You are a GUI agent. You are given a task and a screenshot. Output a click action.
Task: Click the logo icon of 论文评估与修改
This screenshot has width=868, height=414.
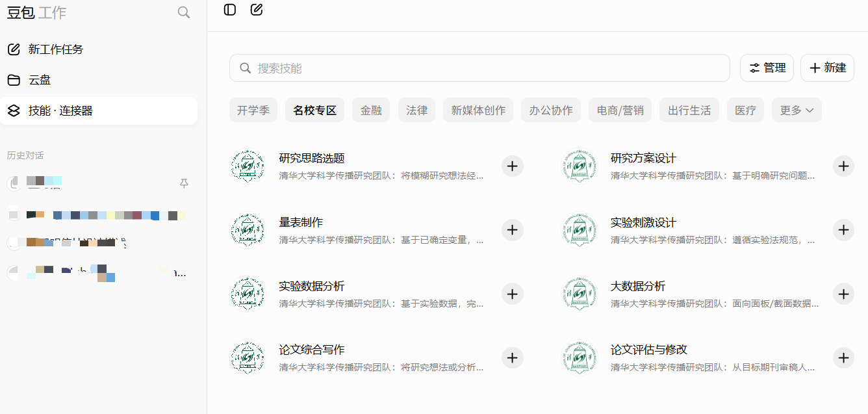click(579, 357)
